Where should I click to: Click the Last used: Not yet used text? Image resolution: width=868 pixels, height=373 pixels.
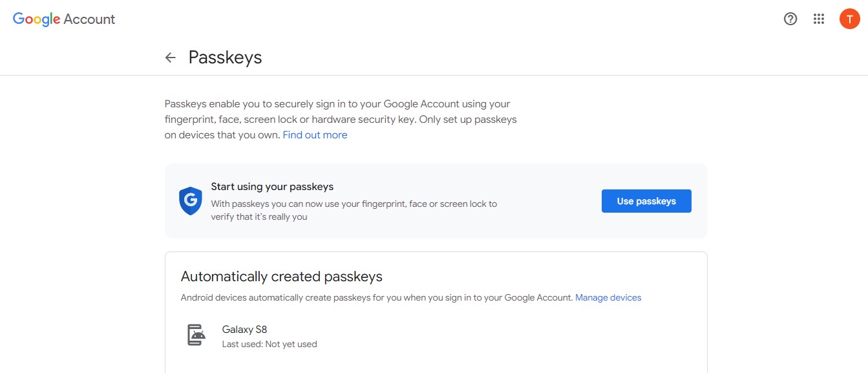(x=270, y=345)
